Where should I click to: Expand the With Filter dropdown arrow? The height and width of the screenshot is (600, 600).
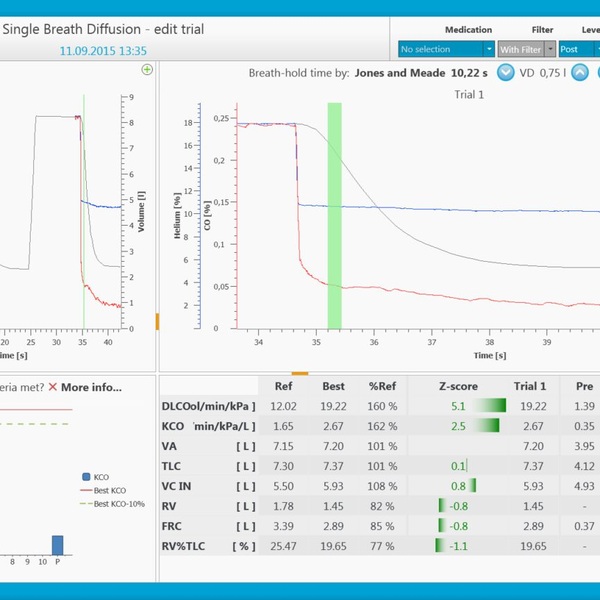coord(550,49)
